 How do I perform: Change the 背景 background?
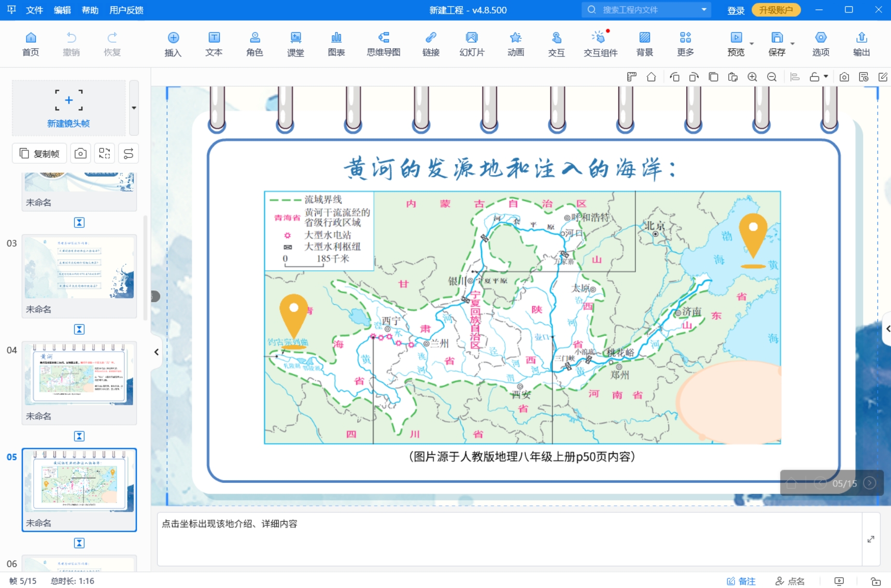(x=644, y=44)
